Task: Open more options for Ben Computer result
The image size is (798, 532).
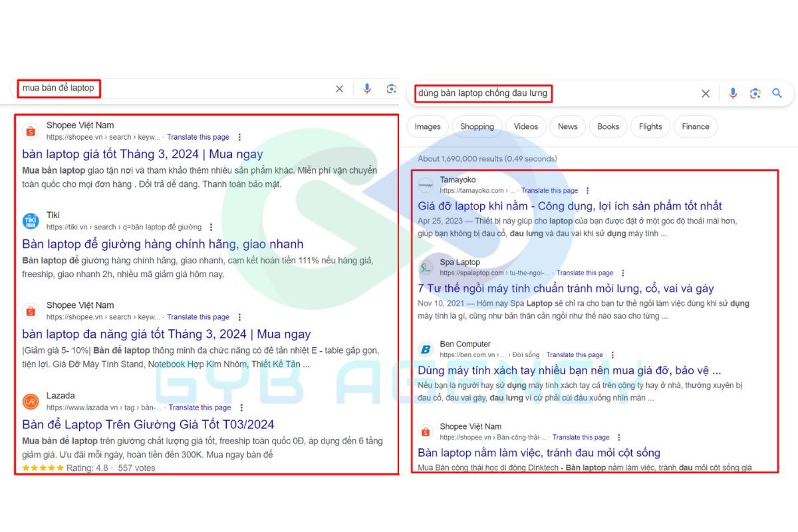Action: coord(612,355)
